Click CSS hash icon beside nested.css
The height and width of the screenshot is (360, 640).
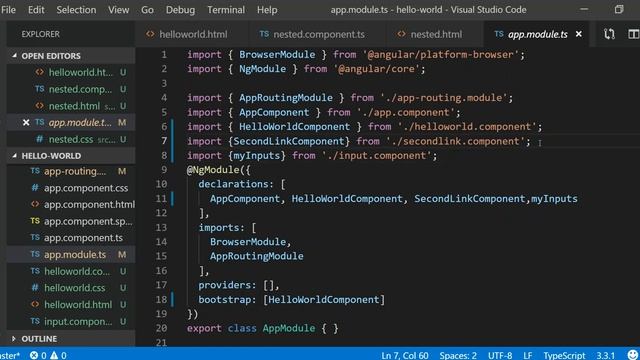pos(39,139)
